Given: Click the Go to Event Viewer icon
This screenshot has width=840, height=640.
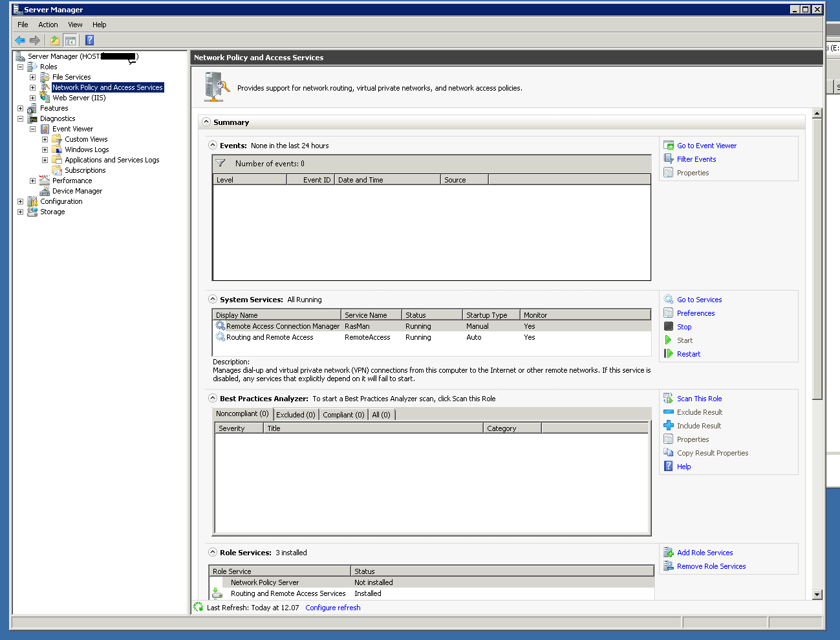Looking at the screenshot, I should [669, 146].
